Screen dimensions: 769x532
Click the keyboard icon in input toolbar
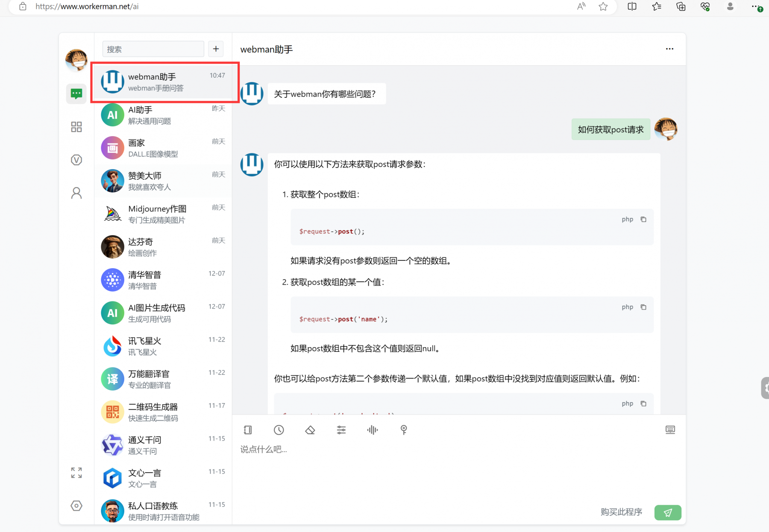click(x=670, y=430)
